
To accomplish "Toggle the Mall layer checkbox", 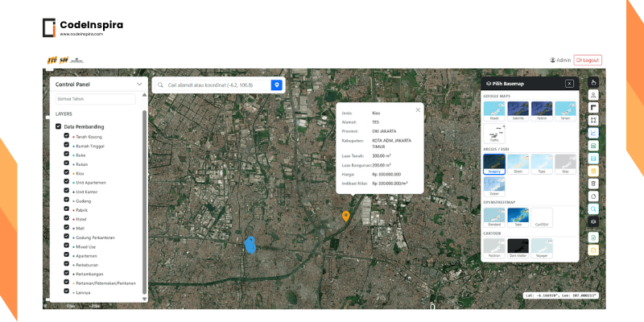I will click(x=67, y=227).
